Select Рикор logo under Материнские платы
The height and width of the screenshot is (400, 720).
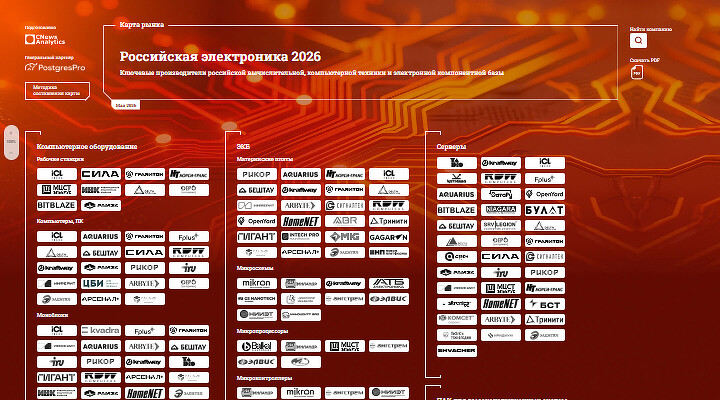click(x=257, y=174)
